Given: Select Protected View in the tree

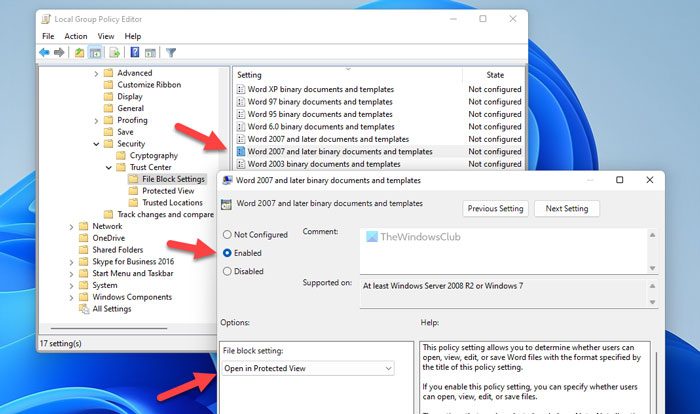Looking at the screenshot, I should click(168, 191).
